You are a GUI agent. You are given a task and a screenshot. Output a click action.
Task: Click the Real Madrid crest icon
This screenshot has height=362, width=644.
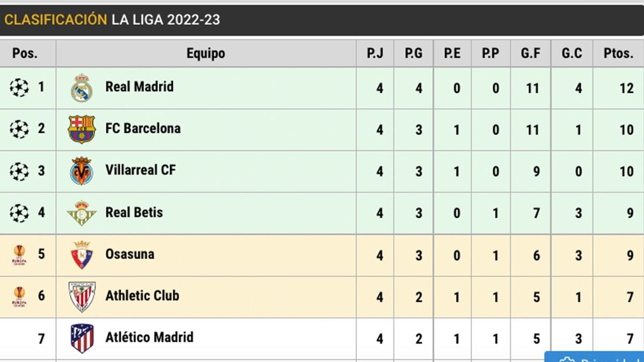coord(82,88)
